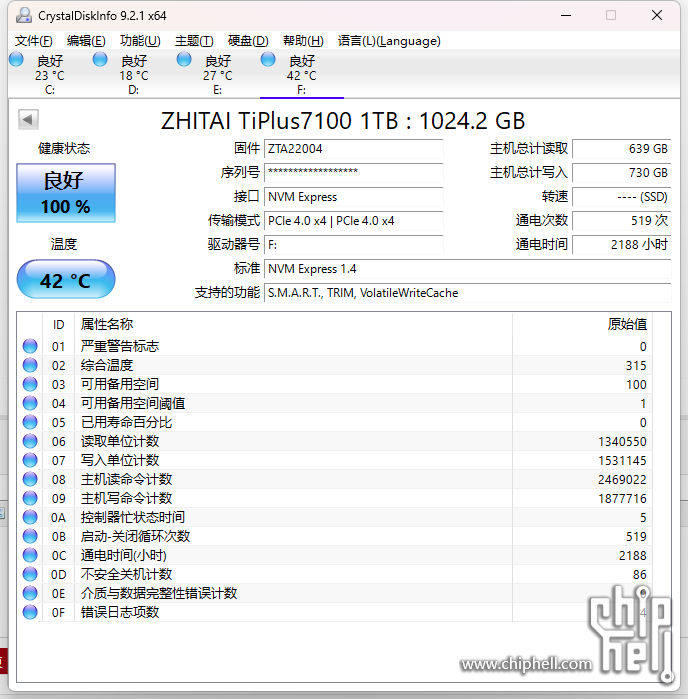Click the CrystalDiskInfo app icon in title bar
This screenshot has height=699, width=688.
click(24, 16)
